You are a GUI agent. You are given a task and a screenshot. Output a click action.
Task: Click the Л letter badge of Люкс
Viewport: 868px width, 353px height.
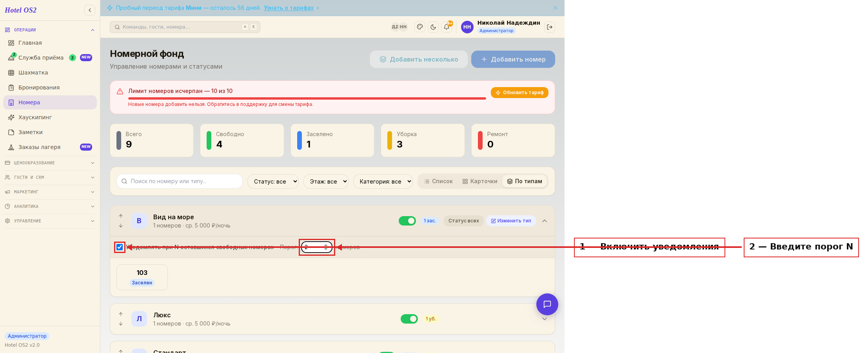139,319
